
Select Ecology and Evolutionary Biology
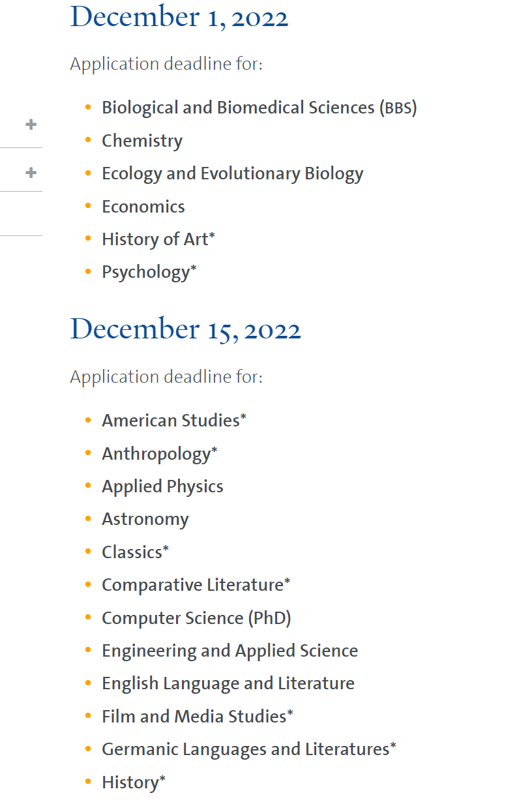point(232,173)
